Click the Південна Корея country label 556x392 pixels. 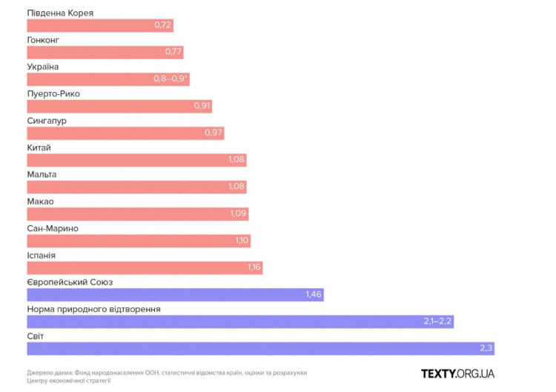tap(60, 13)
